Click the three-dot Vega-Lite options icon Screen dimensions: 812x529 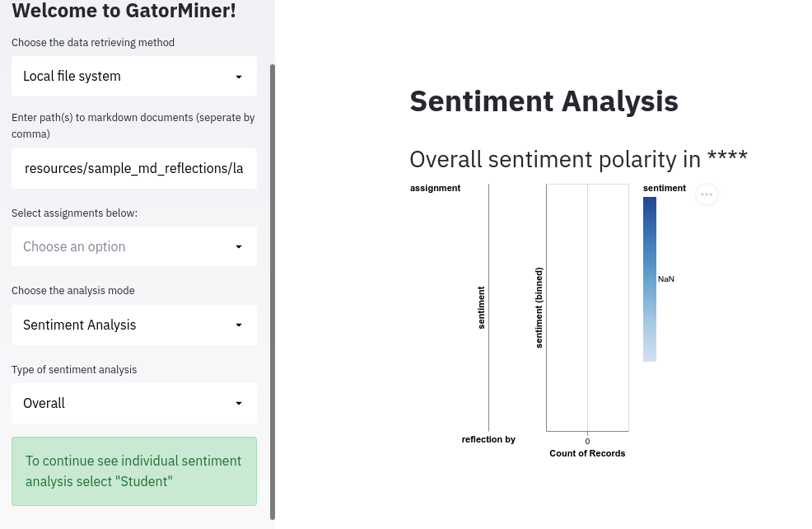707,194
